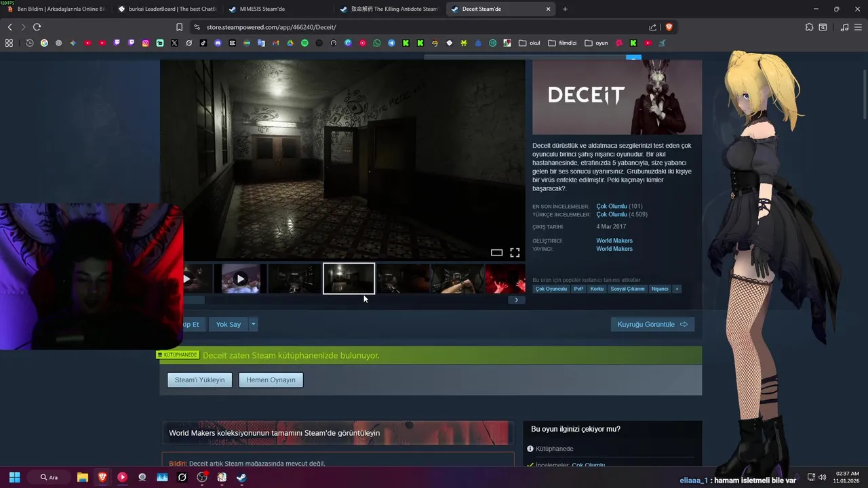Screen dimensions: 868x488
Task: Select the Sosyal Çıkarım tag
Action: pyautogui.click(x=627, y=289)
